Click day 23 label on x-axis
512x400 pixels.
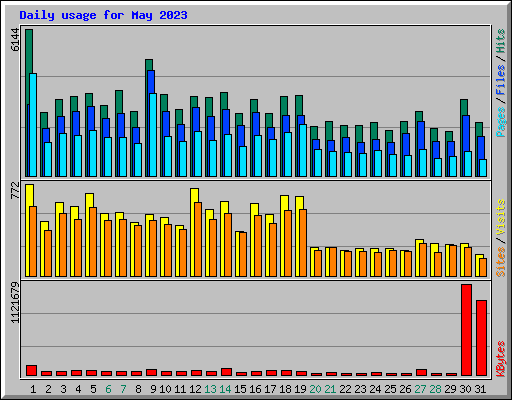point(360,389)
